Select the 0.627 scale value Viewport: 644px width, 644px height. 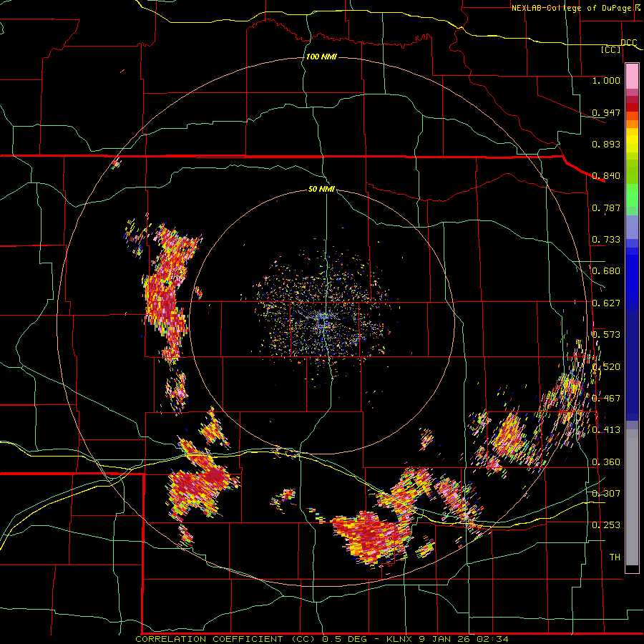606,303
